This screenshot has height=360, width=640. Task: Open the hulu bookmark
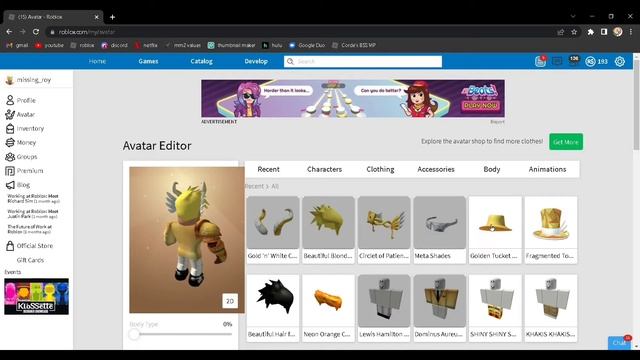(272, 45)
